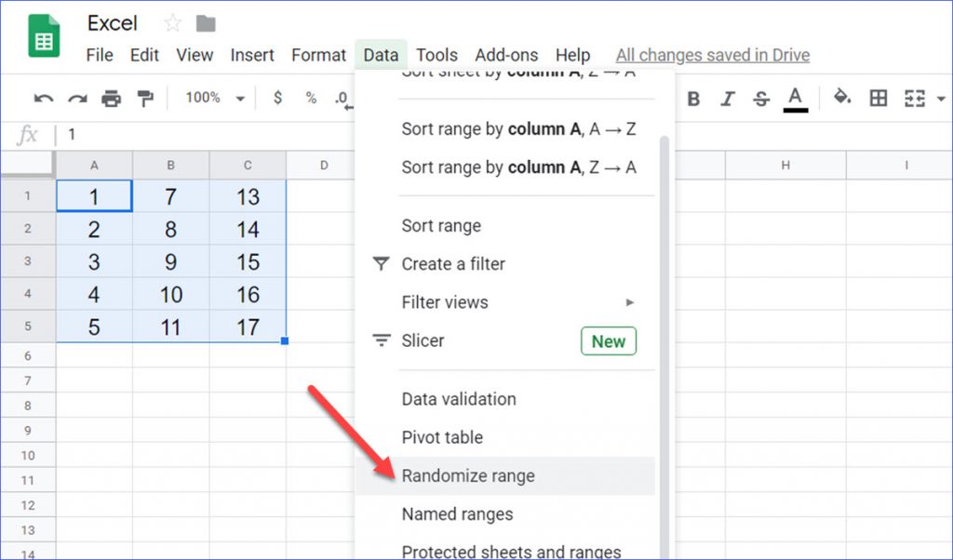Open the Fill color tool
Viewport: 953px width, 560px height.
[840, 98]
